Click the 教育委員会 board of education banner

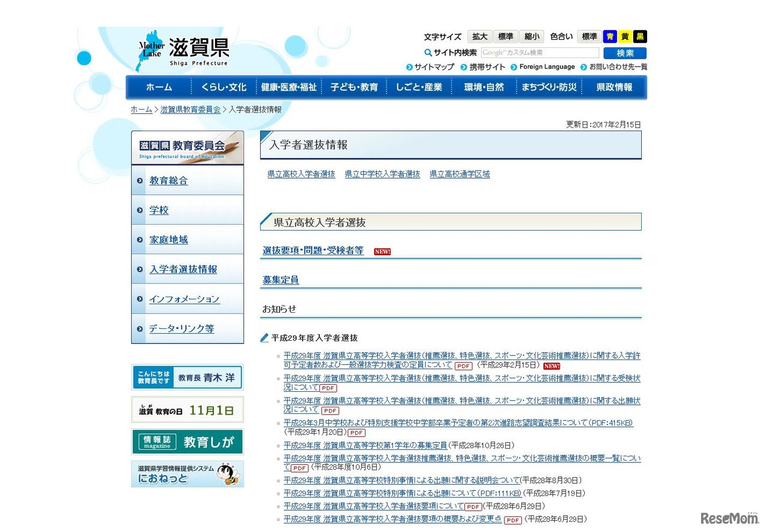click(x=187, y=146)
